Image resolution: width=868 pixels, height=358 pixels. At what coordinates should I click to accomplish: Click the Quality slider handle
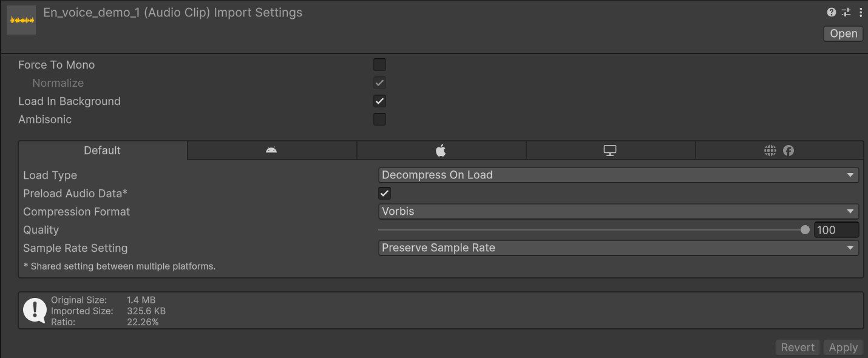point(805,230)
